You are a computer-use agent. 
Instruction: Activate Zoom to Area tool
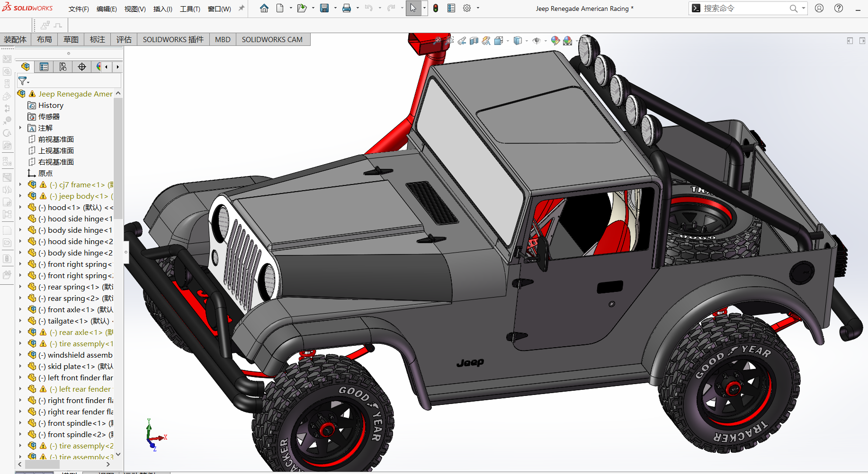(x=449, y=41)
